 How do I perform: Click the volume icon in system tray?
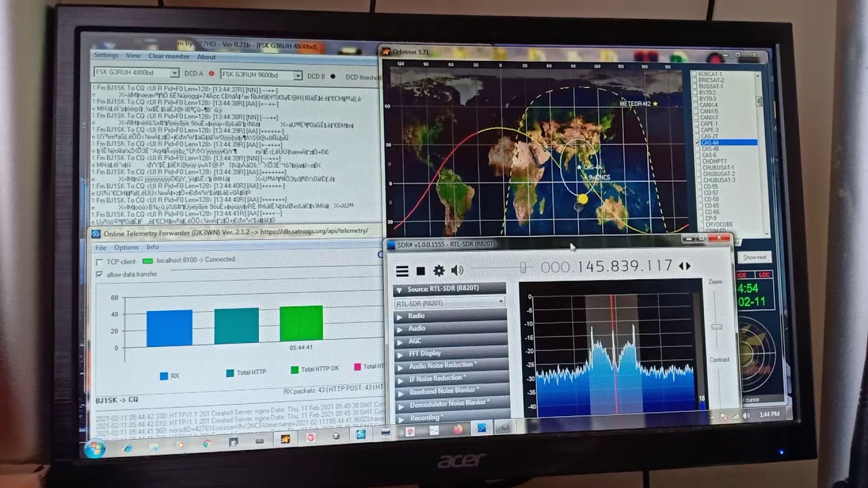[747, 415]
